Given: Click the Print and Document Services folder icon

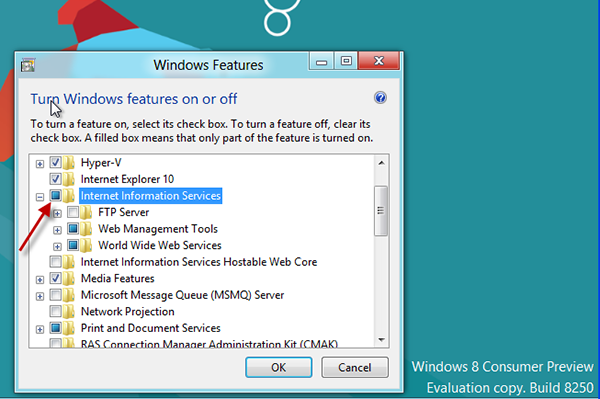Looking at the screenshot, I should tap(69, 328).
